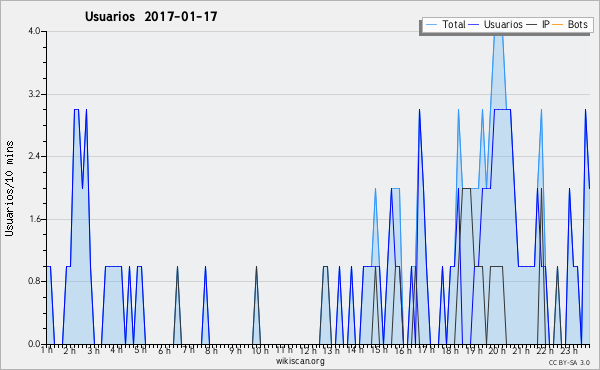Click the '13 h' x-axis label
Viewport: 600px width, 370px height.
pyautogui.click(x=331, y=350)
